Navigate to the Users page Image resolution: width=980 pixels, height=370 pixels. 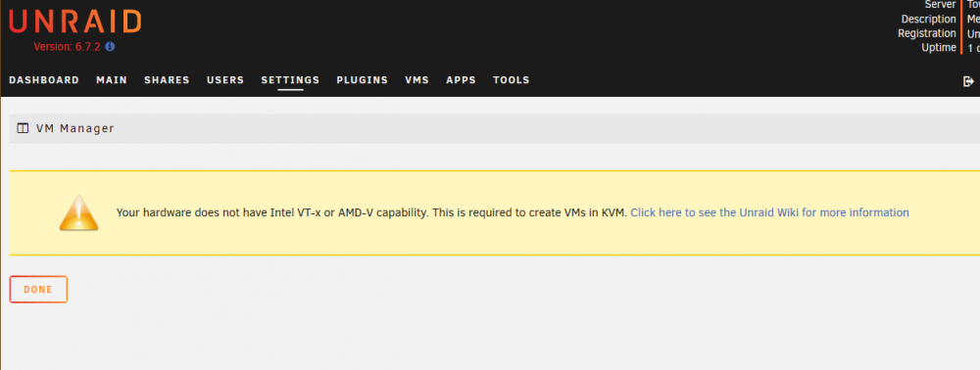[x=225, y=80]
